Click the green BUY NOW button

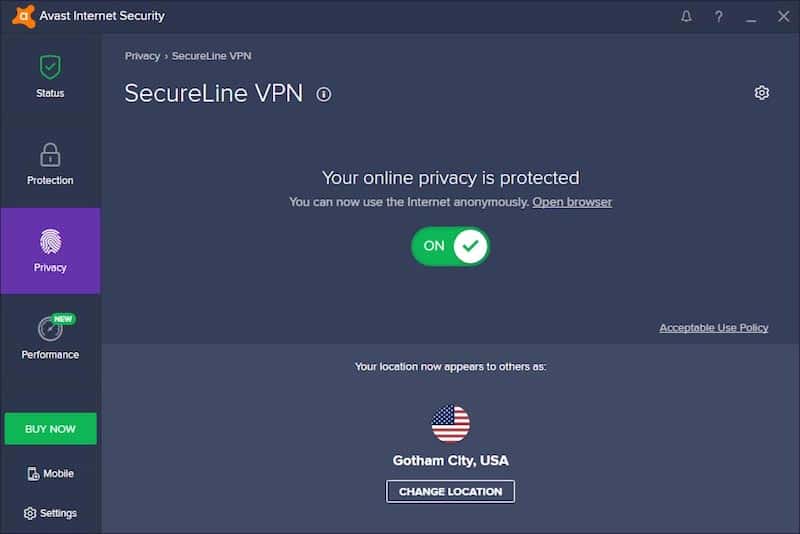point(50,429)
